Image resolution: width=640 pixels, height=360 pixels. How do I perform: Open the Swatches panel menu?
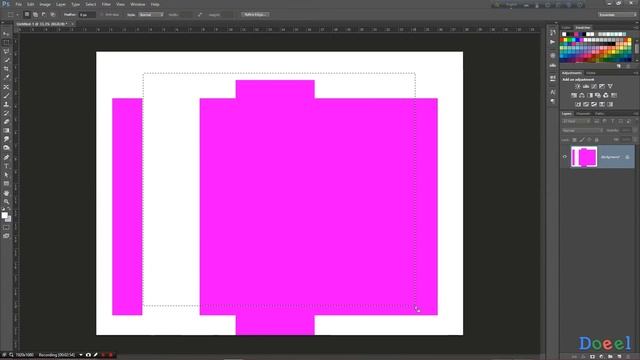636,28
